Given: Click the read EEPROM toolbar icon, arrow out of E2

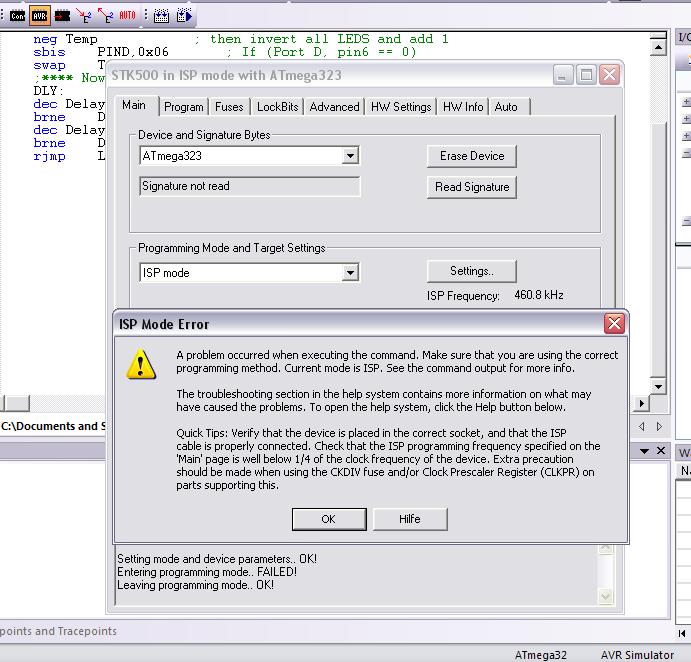Looking at the screenshot, I should 105,16.
